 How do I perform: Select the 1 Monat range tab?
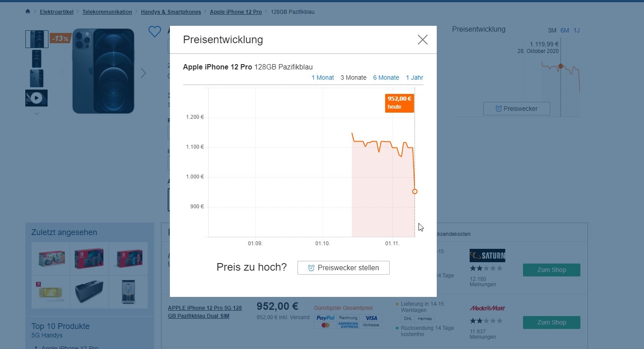[323, 77]
